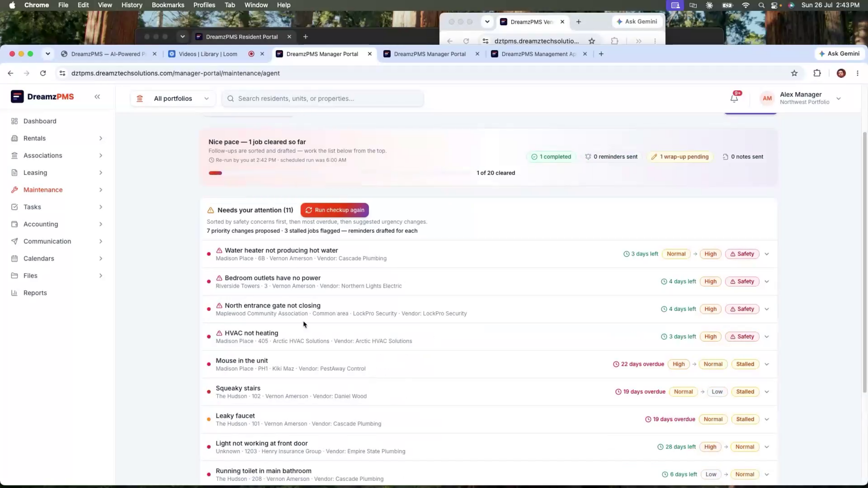
Task: Bookmark this page with the star icon
Action: (x=794, y=73)
